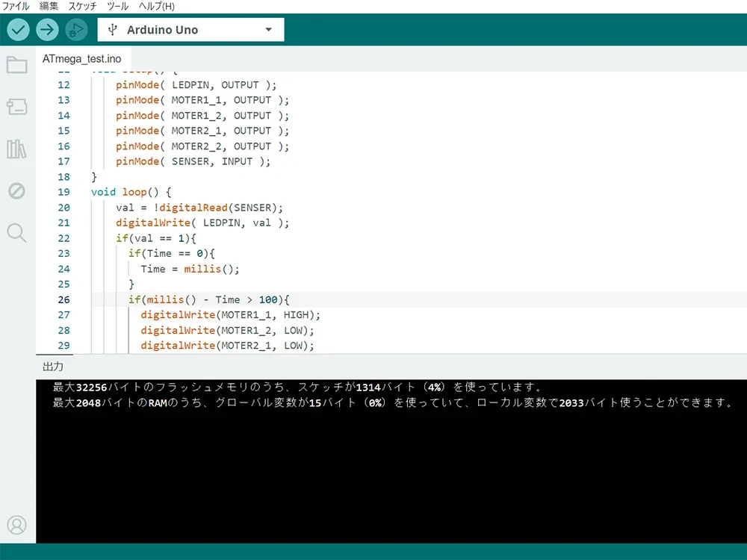
Task: Open the Debug sidebar panel icon
Action: click(x=16, y=191)
